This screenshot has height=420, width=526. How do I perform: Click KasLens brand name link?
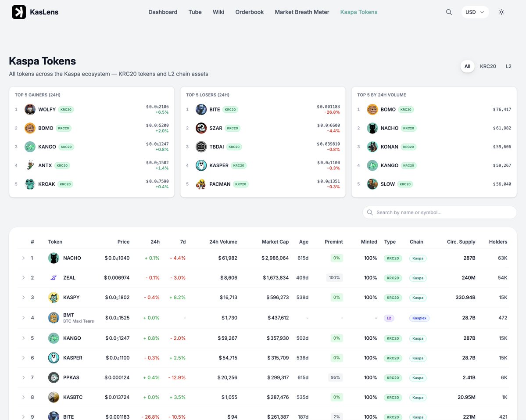[x=44, y=12]
